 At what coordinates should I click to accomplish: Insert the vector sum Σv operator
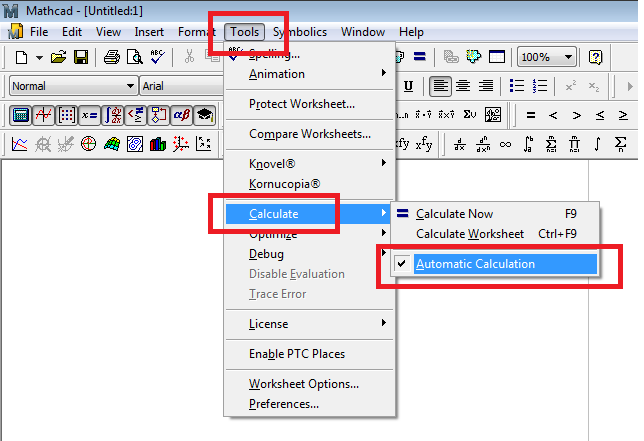pos(469,115)
